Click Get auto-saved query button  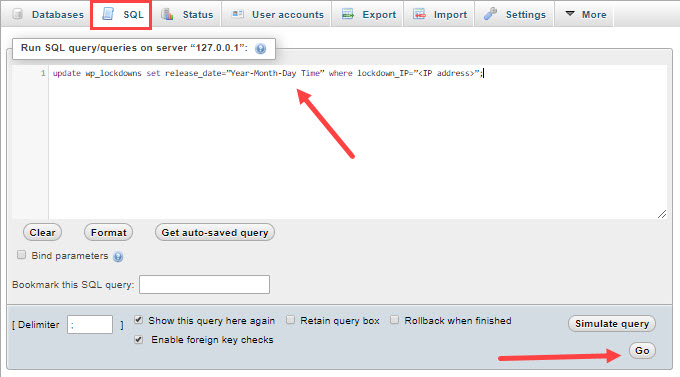(x=215, y=233)
